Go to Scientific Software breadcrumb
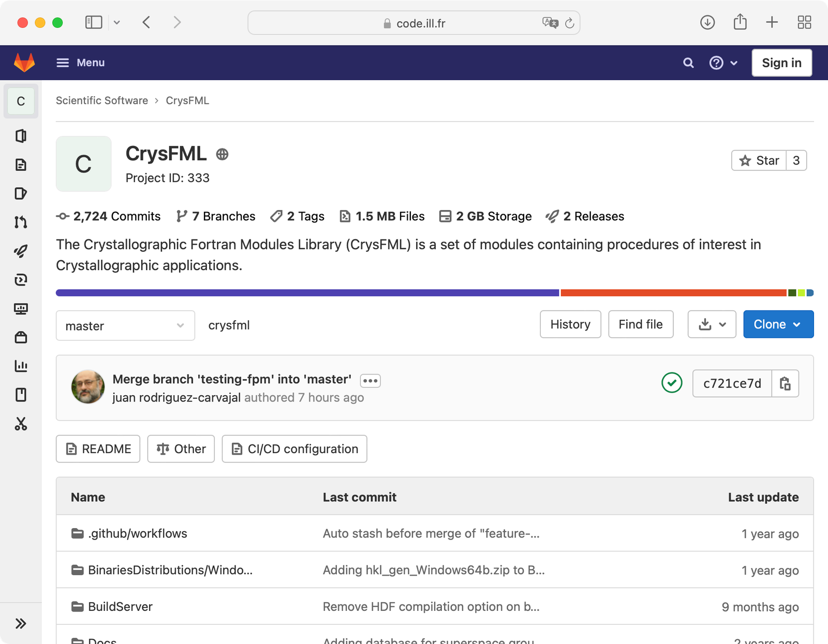The width and height of the screenshot is (828, 644). point(102,100)
